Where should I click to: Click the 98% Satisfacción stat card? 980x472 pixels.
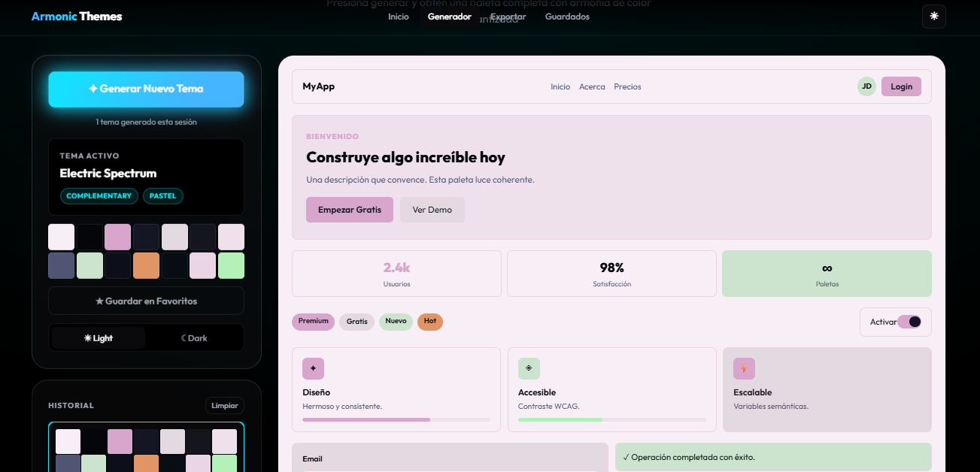(611, 274)
